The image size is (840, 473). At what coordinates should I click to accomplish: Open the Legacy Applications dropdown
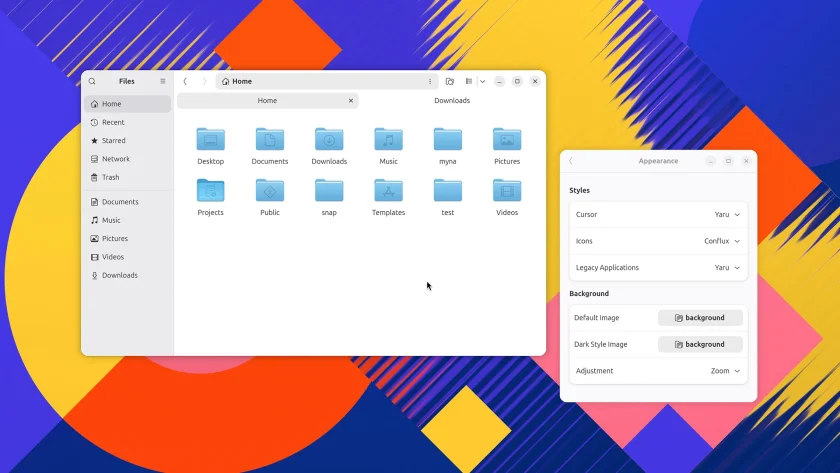coord(658,267)
